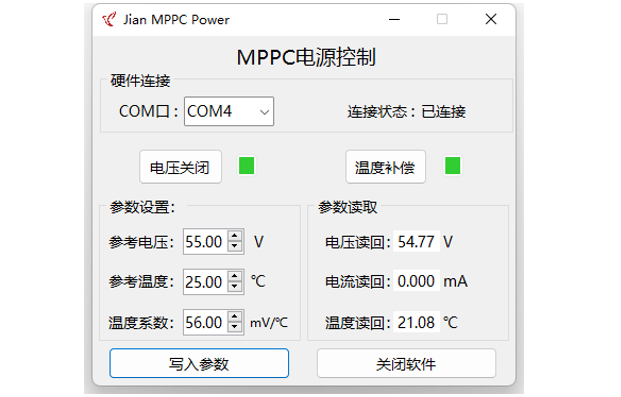Decrease 温度系数 with the down arrow
Screen dimensions: 621x397
point(235,327)
